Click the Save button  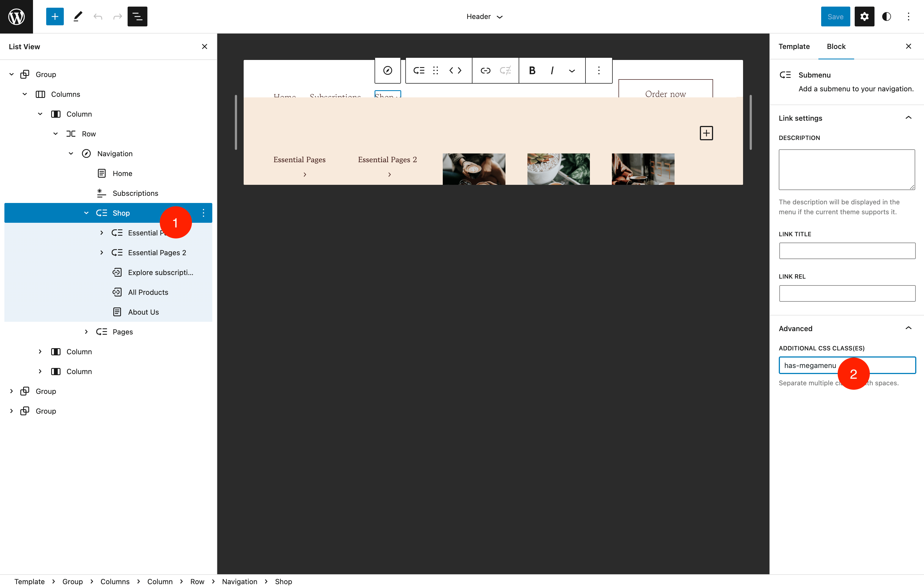(x=835, y=17)
